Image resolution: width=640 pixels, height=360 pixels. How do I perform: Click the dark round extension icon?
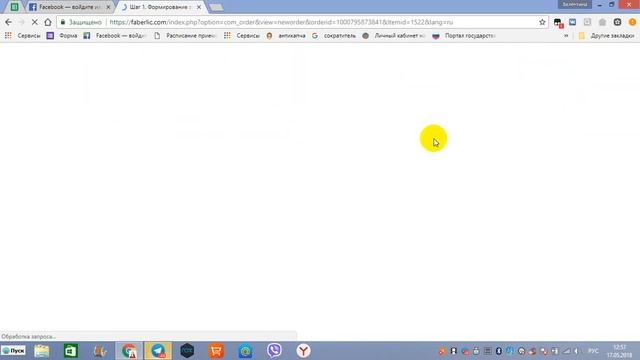[x=617, y=22]
